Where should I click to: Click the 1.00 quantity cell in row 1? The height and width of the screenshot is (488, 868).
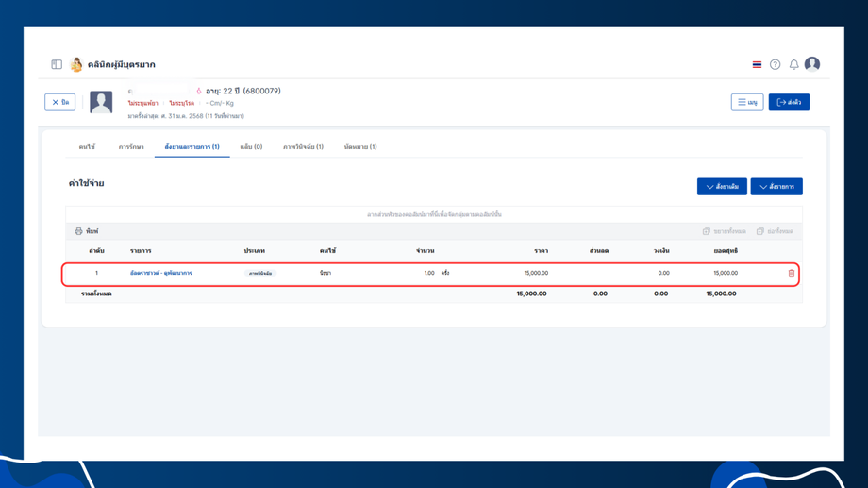pos(429,273)
